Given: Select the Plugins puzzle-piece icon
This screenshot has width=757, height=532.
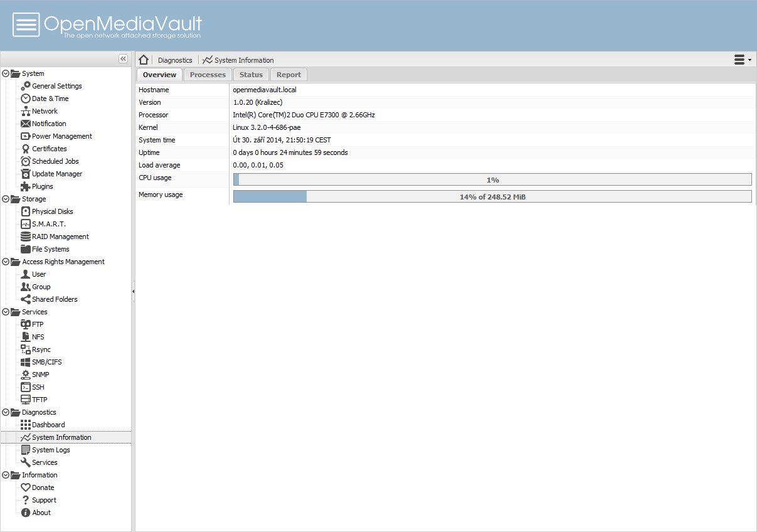Looking at the screenshot, I should coord(26,186).
